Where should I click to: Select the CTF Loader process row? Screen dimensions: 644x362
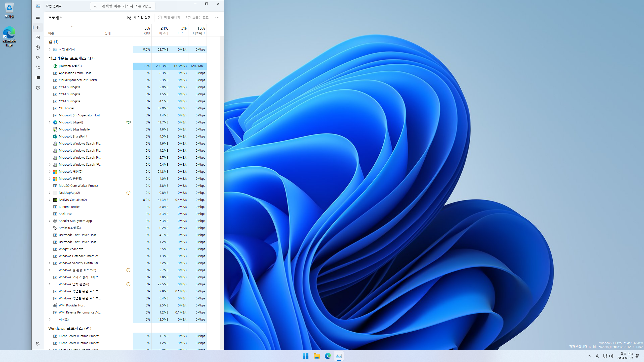click(125, 108)
